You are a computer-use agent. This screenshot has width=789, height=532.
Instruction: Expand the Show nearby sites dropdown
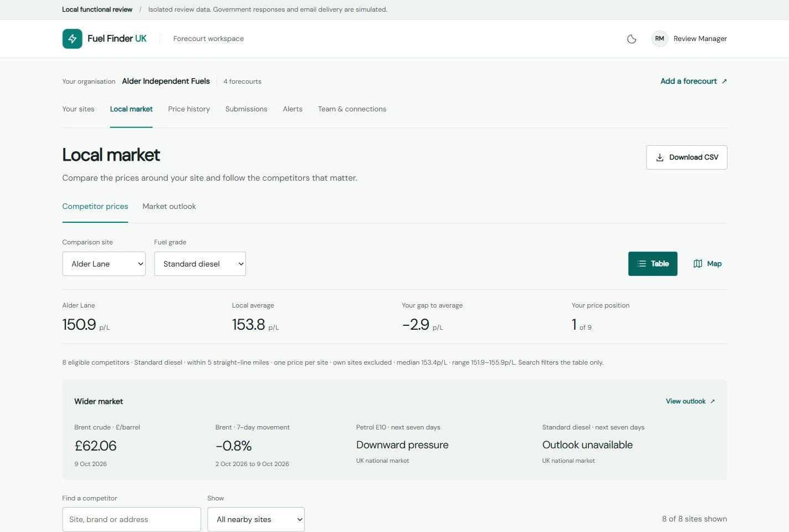point(256,519)
